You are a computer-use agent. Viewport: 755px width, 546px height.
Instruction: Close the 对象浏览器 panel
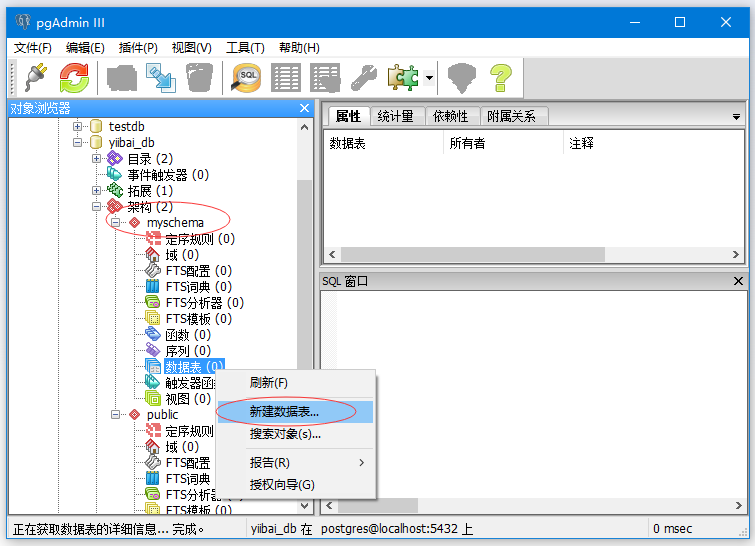pos(304,108)
